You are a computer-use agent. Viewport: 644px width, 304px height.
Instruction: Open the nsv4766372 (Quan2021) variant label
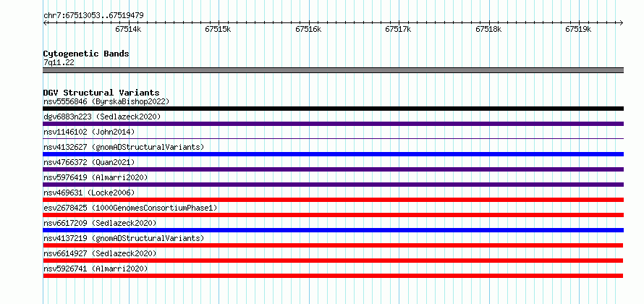click(x=89, y=162)
